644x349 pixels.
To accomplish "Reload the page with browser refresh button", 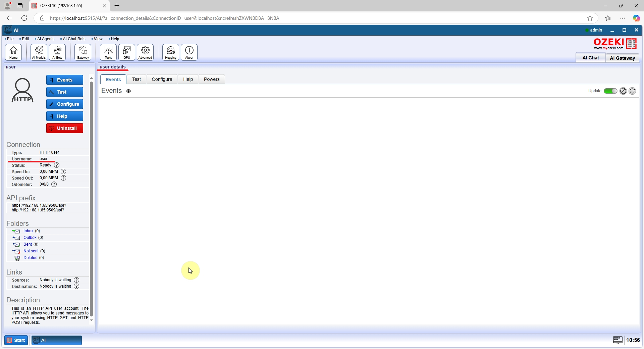I will pos(24,18).
